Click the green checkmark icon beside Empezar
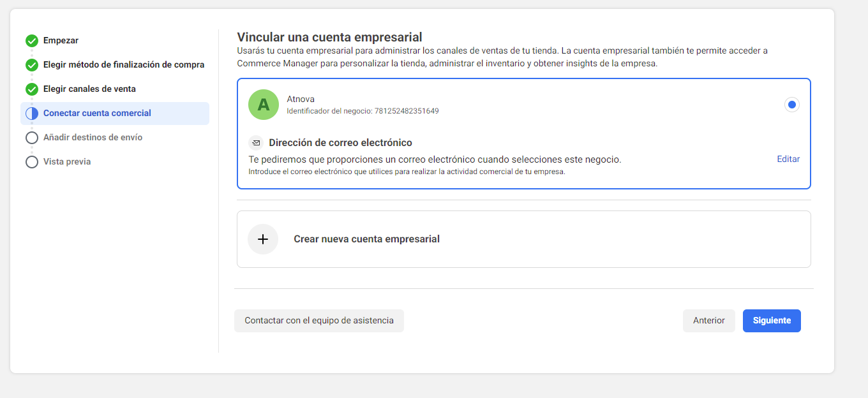868x398 pixels. pos(32,41)
